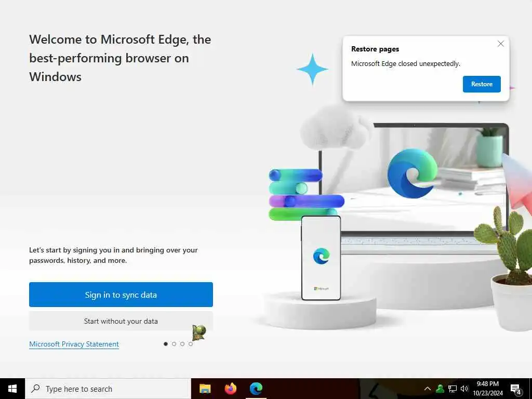532x399 pixels.
Task: Open the volume speaker icon
Action: coord(464,389)
